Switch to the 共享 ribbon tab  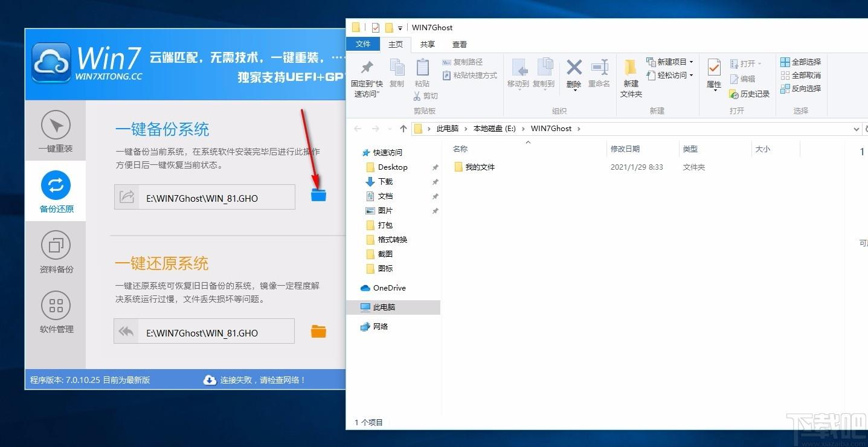coord(428,44)
